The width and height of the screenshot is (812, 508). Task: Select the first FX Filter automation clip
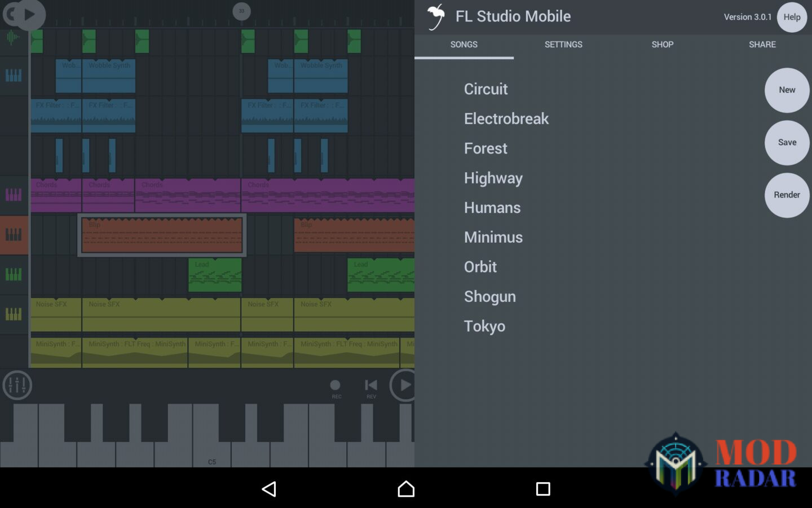tap(56, 116)
